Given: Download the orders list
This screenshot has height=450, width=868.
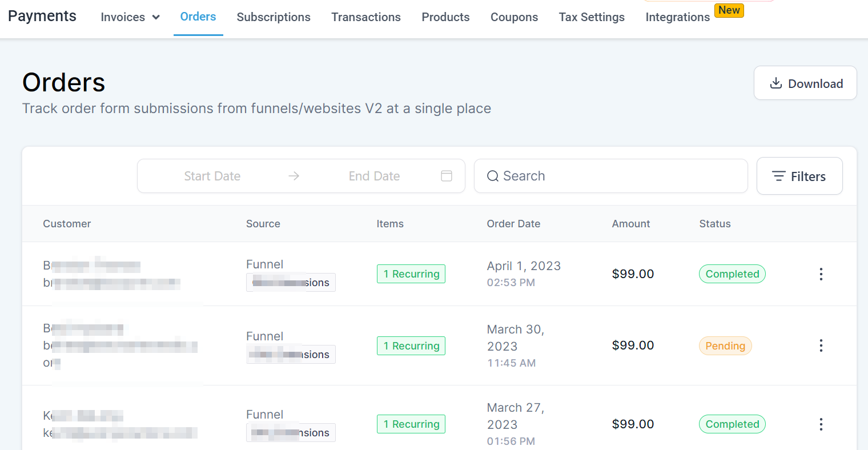Looking at the screenshot, I should [x=805, y=83].
